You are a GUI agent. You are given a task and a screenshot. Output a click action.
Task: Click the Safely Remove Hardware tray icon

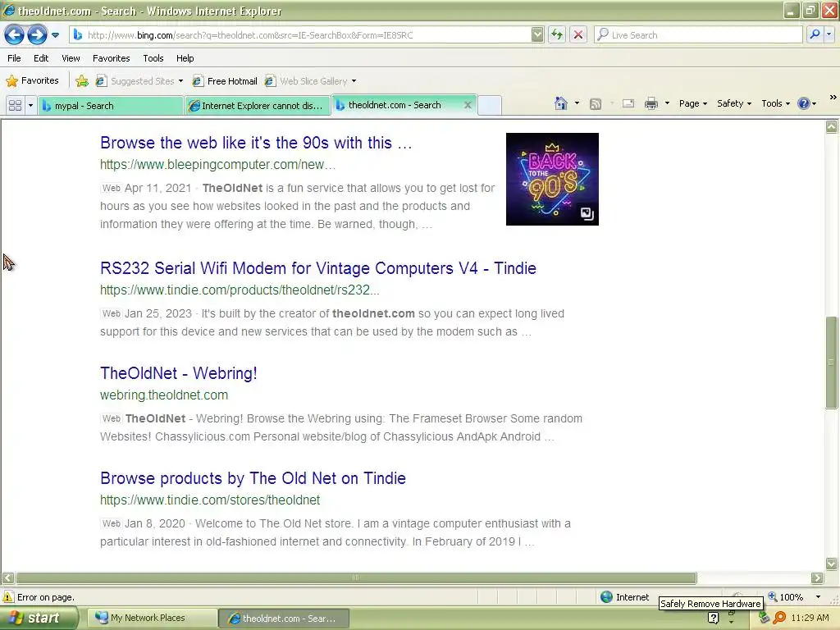pos(765,618)
